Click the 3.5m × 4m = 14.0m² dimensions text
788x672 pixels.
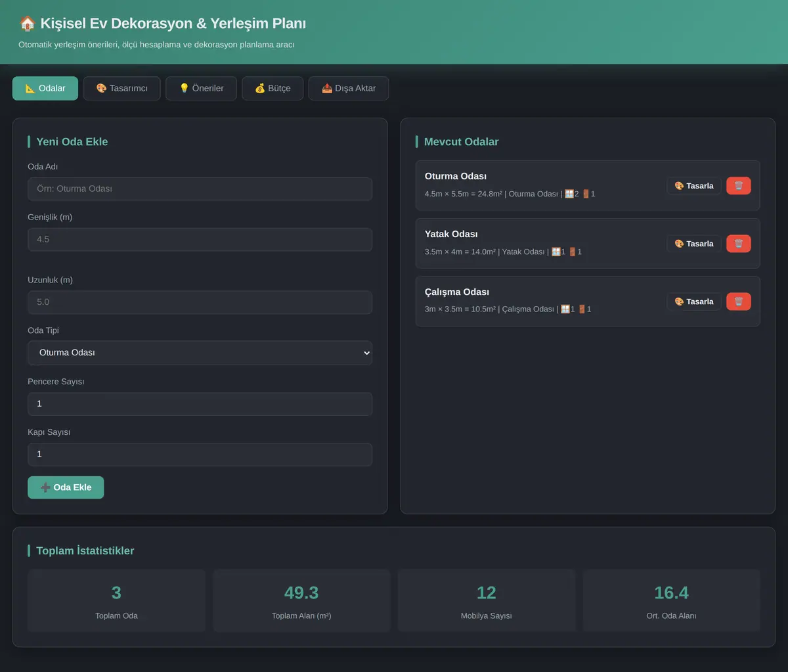[460, 252]
